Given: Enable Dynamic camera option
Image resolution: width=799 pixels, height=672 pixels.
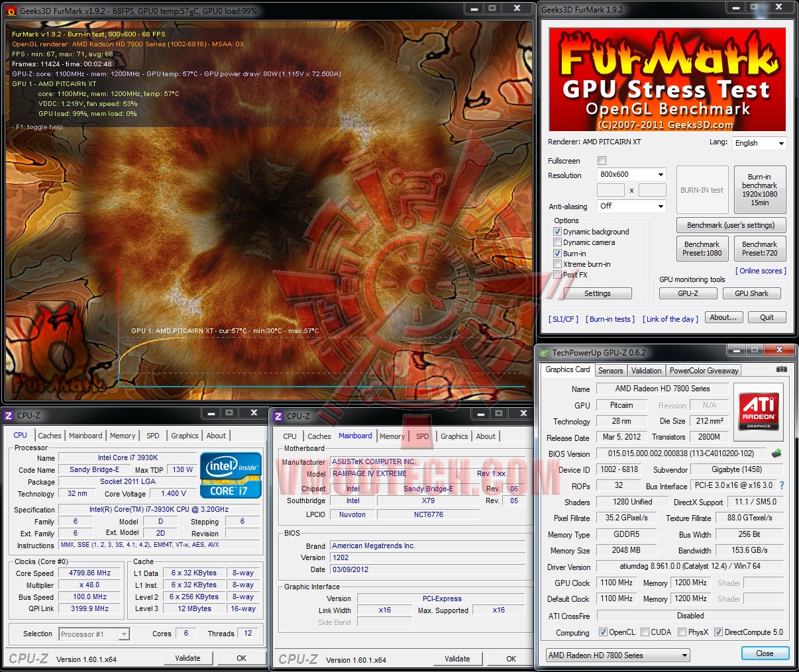Looking at the screenshot, I should click(x=557, y=242).
